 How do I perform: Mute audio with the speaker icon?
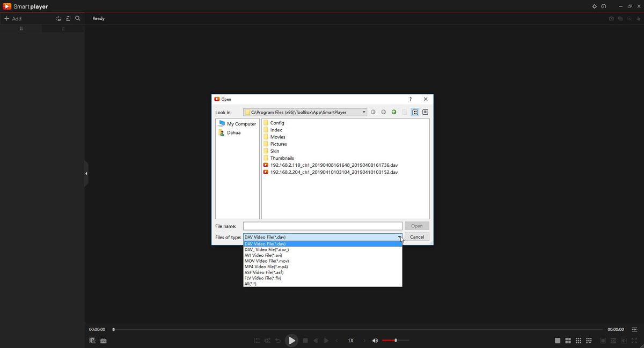click(x=375, y=340)
